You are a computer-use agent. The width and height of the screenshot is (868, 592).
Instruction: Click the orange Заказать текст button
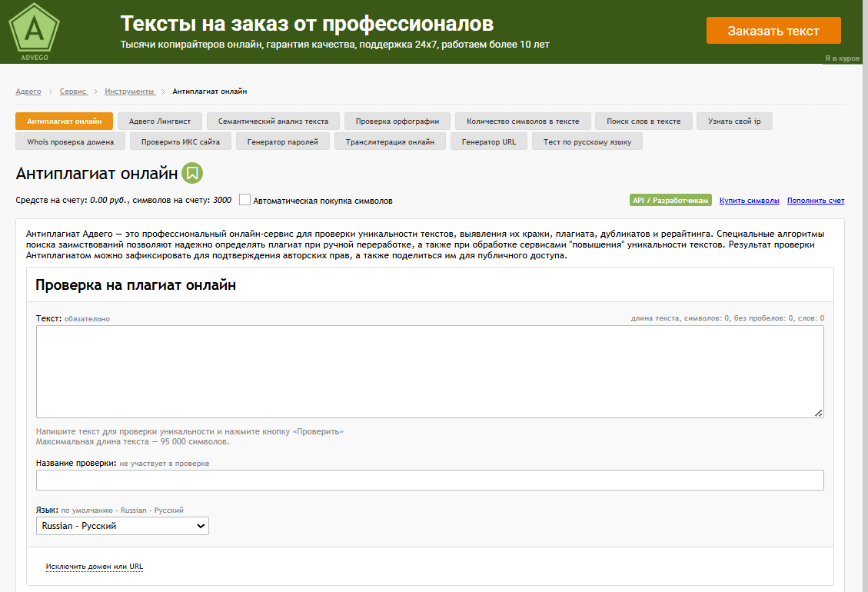[x=773, y=31]
